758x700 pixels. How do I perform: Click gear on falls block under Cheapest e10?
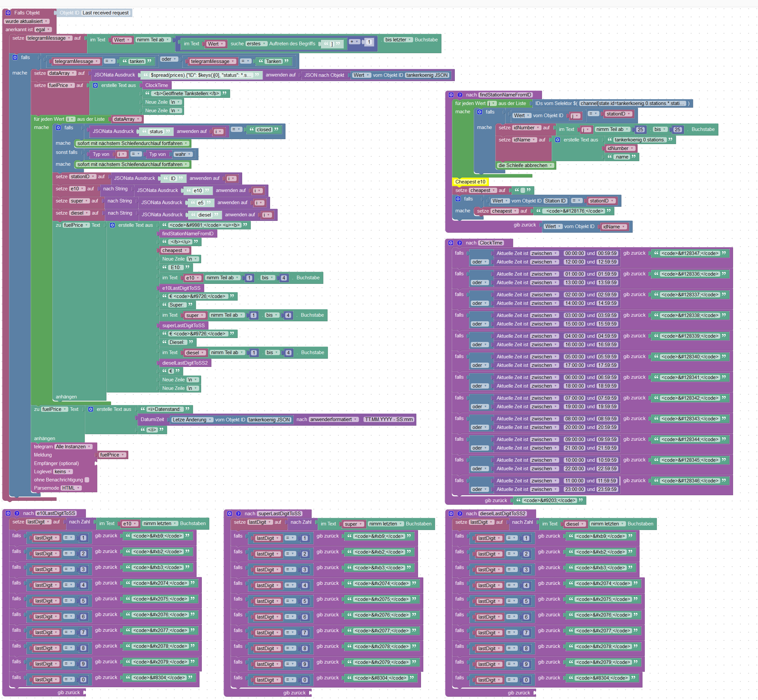[x=458, y=199]
